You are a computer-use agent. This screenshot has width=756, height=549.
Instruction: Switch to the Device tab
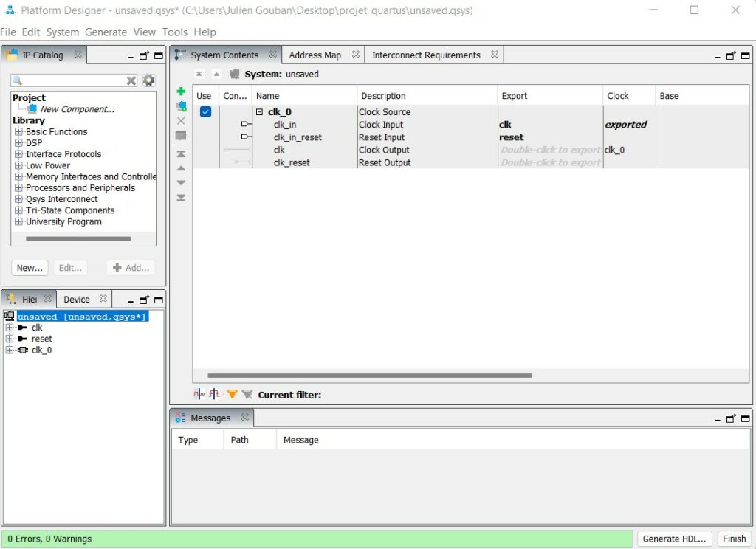pyautogui.click(x=77, y=299)
